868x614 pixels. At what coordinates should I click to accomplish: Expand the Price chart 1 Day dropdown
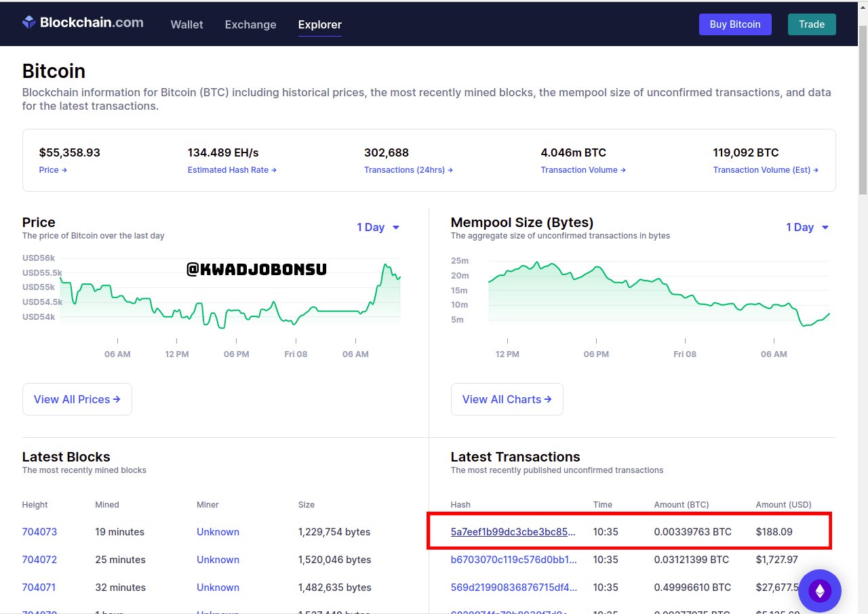pos(378,227)
